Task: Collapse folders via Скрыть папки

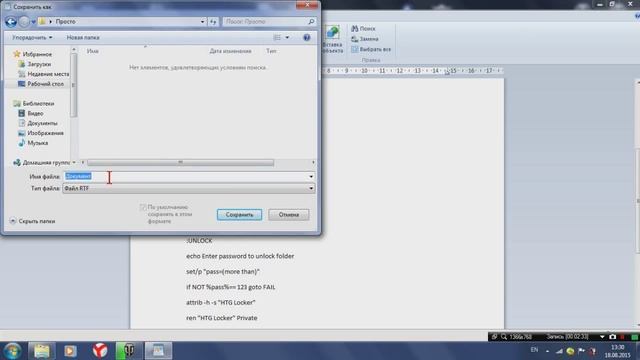Action: 32,221
